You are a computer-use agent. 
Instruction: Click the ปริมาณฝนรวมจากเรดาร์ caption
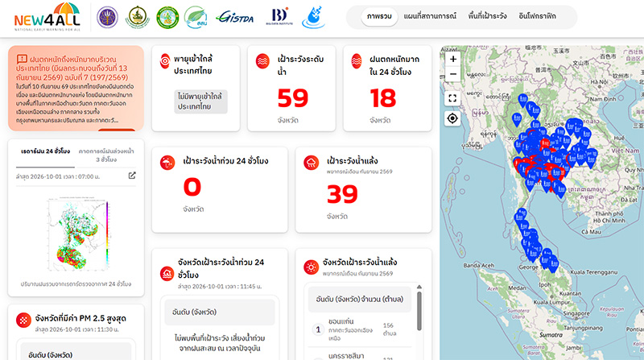click(x=76, y=284)
